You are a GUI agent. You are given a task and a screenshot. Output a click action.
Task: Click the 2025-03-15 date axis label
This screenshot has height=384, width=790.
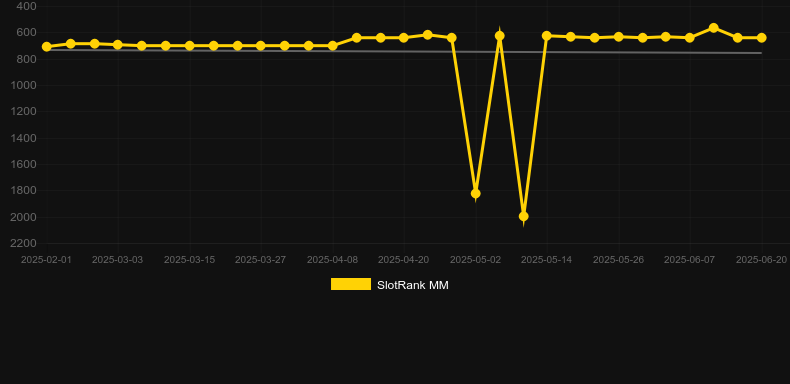click(189, 260)
